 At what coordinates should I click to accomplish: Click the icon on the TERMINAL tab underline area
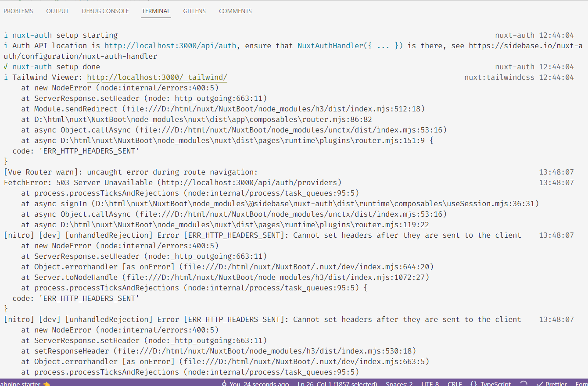tap(156, 18)
